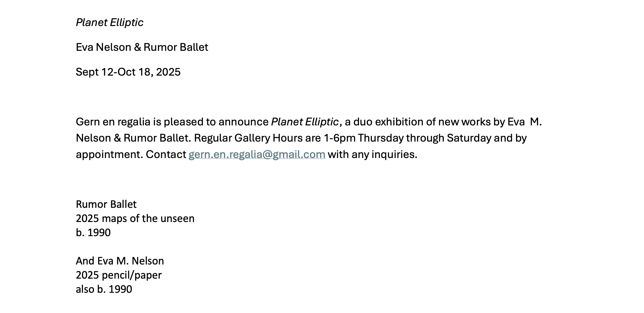This screenshot has width=644, height=313.
Task: Click the 2025 maps of the unseen line
Action: tap(135, 218)
